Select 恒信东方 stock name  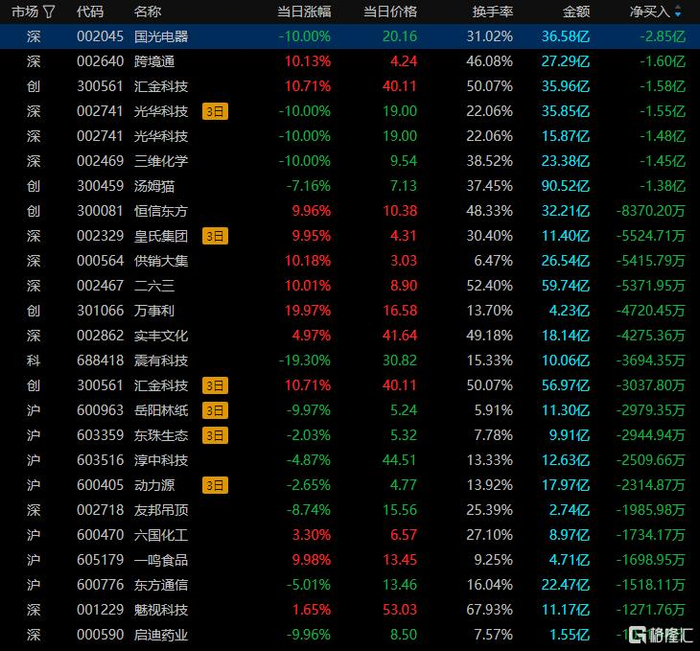[161, 211]
